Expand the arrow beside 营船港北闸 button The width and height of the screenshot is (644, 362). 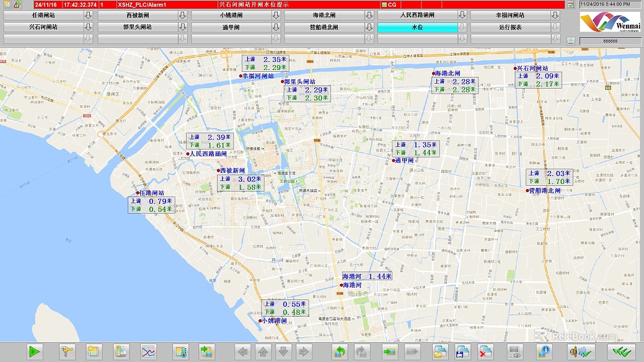[369, 27]
